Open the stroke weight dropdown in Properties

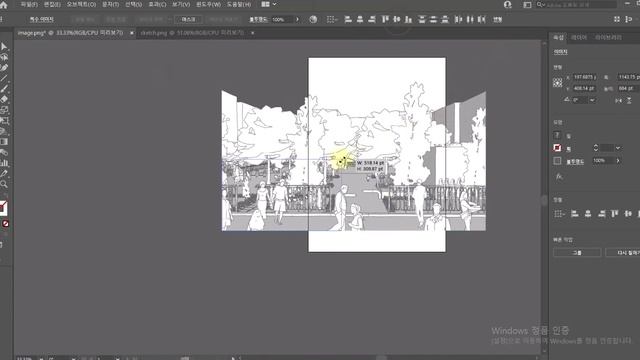tap(618, 148)
